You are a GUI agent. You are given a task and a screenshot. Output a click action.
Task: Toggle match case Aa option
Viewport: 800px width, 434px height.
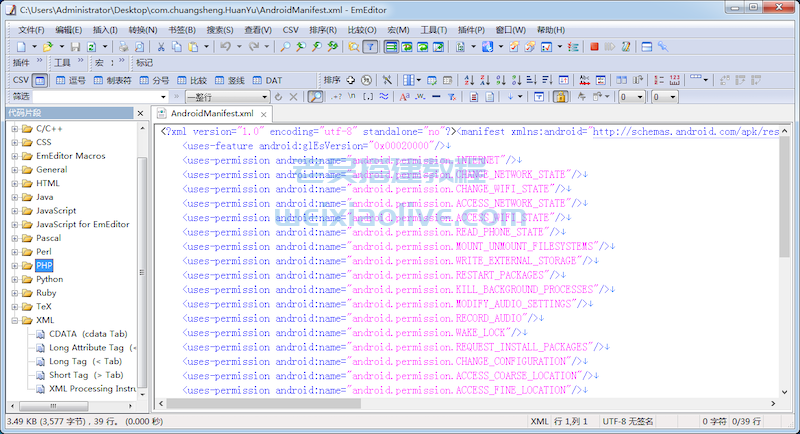[x=405, y=97]
